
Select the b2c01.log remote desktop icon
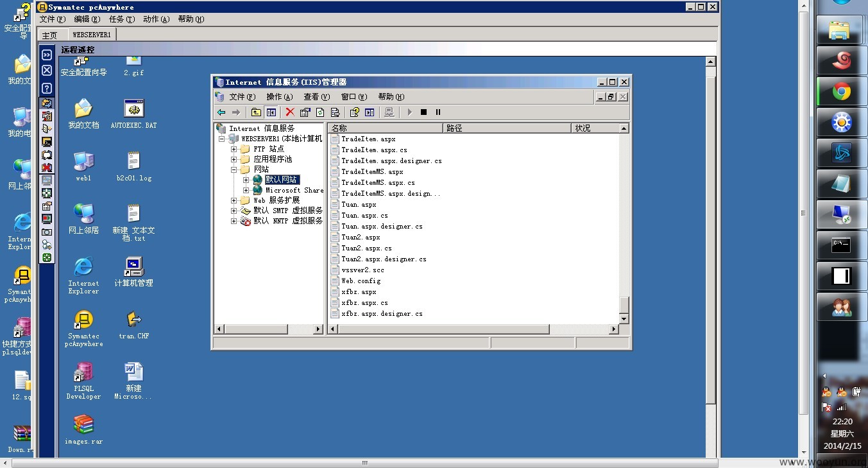pos(133,167)
